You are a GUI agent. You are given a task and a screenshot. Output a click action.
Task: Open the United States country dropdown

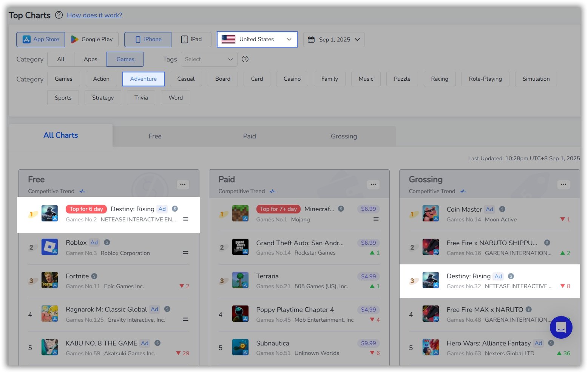point(257,39)
